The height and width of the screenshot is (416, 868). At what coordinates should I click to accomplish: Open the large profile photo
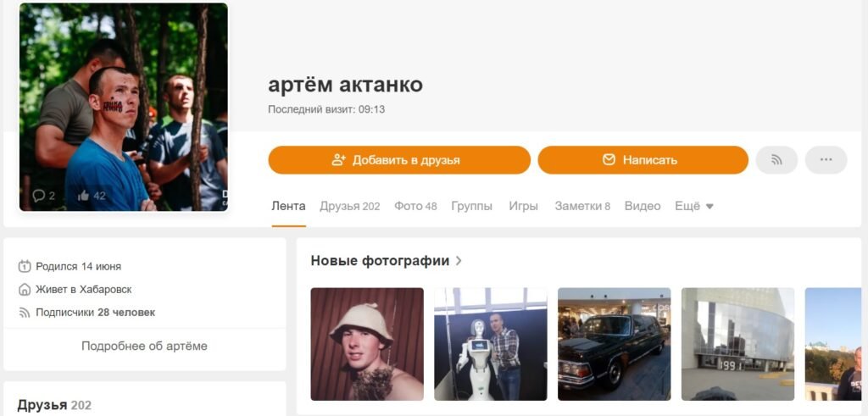124,108
